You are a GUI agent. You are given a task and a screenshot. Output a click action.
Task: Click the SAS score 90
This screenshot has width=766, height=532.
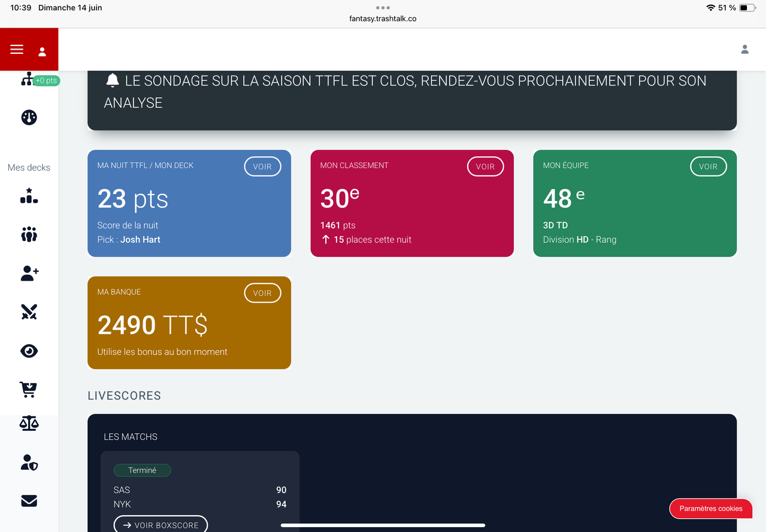tap(281, 490)
